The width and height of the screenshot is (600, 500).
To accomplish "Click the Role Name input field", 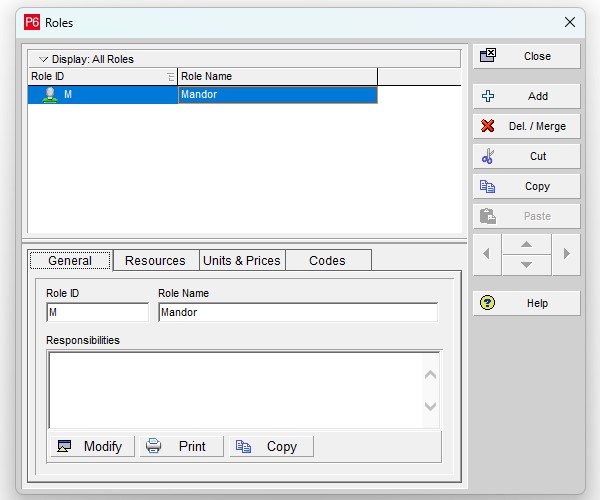I will (x=298, y=312).
